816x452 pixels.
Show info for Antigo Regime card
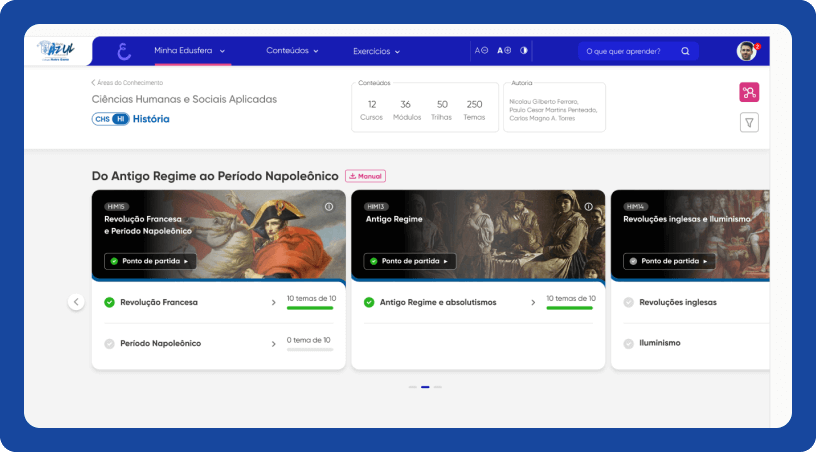pos(588,207)
